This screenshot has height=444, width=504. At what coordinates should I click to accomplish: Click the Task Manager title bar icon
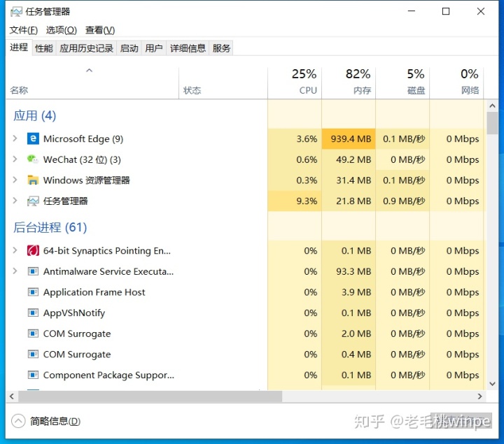(16, 12)
